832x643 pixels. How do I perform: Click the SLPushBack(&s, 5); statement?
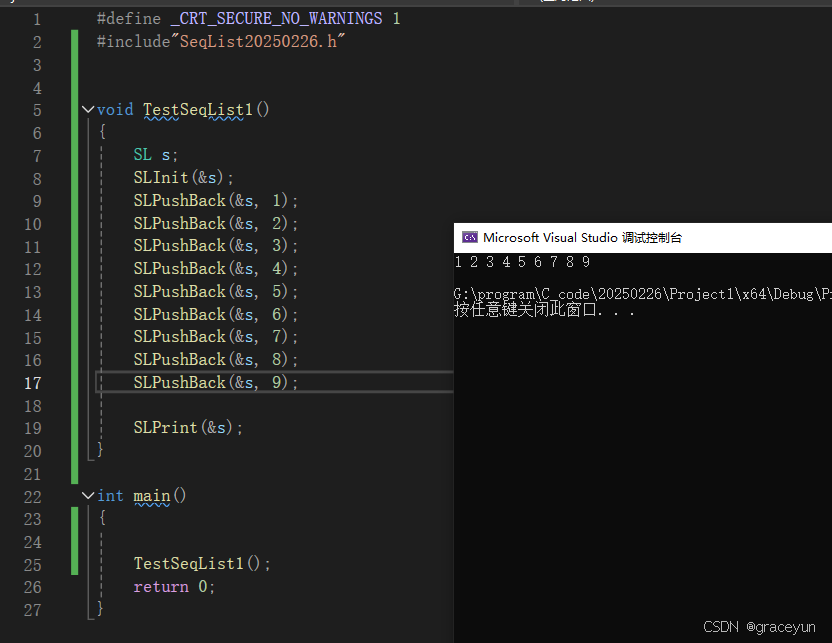click(215, 291)
